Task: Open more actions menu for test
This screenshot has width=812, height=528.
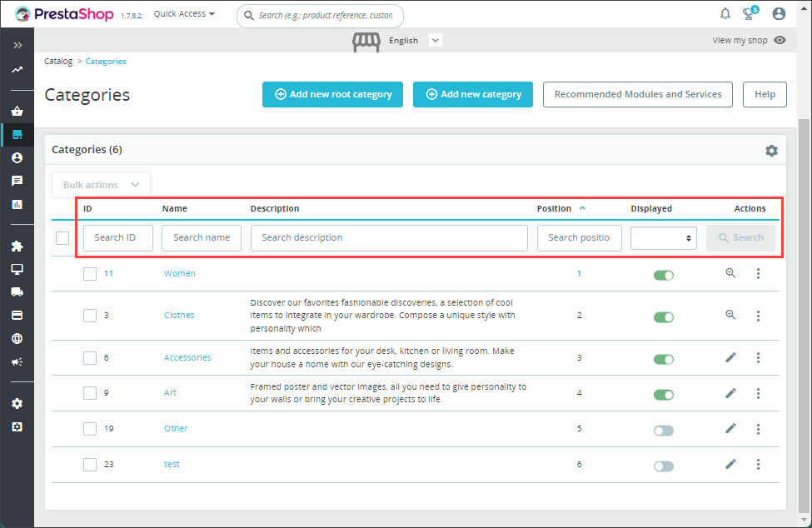Action: [758, 465]
